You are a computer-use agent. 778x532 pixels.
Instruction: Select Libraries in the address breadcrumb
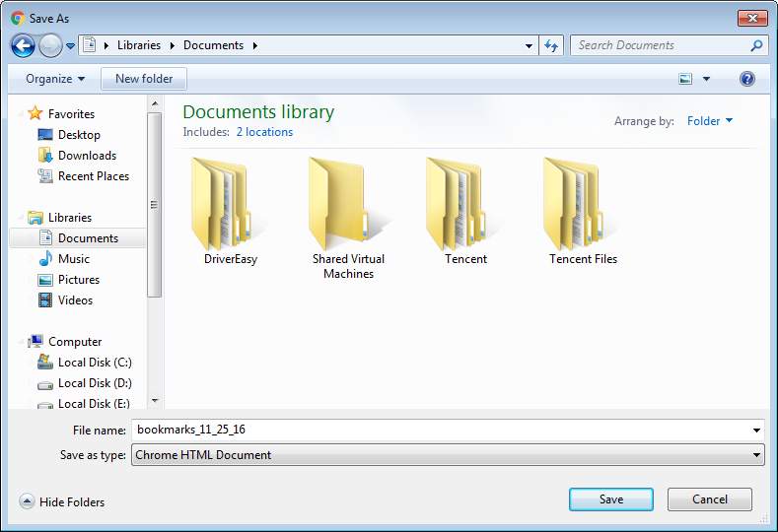point(139,45)
